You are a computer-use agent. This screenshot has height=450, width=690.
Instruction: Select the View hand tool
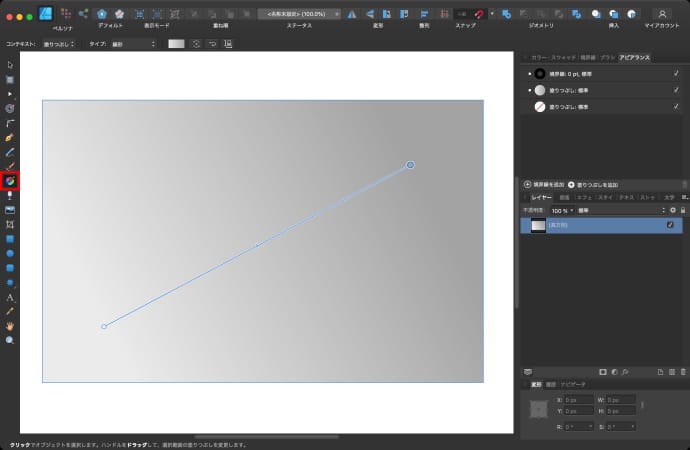click(10, 326)
